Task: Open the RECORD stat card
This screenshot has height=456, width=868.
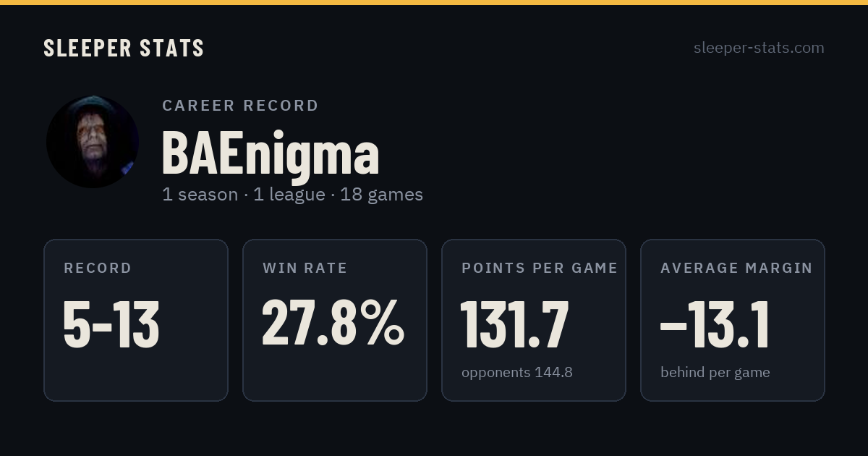Action: click(x=136, y=320)
